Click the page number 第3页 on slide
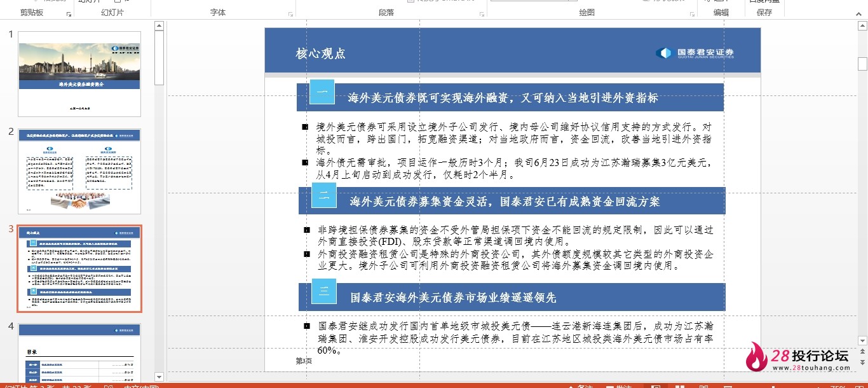868x388 pixels. (304, 361)
